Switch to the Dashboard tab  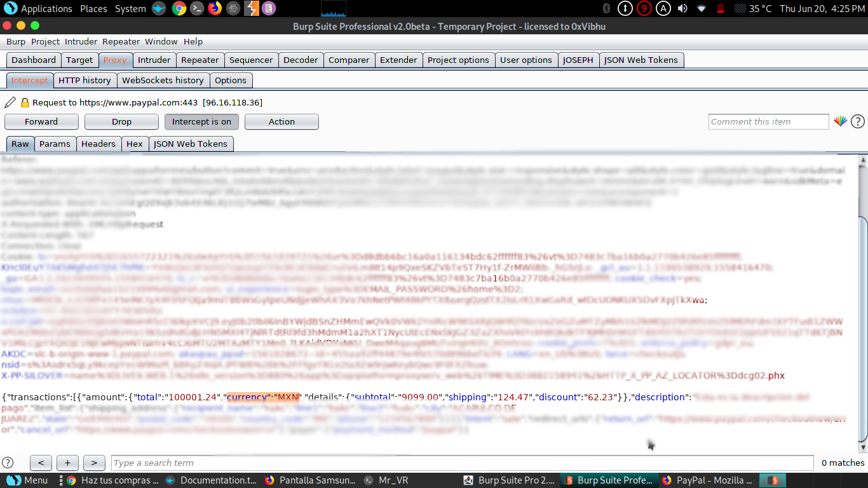34,60
